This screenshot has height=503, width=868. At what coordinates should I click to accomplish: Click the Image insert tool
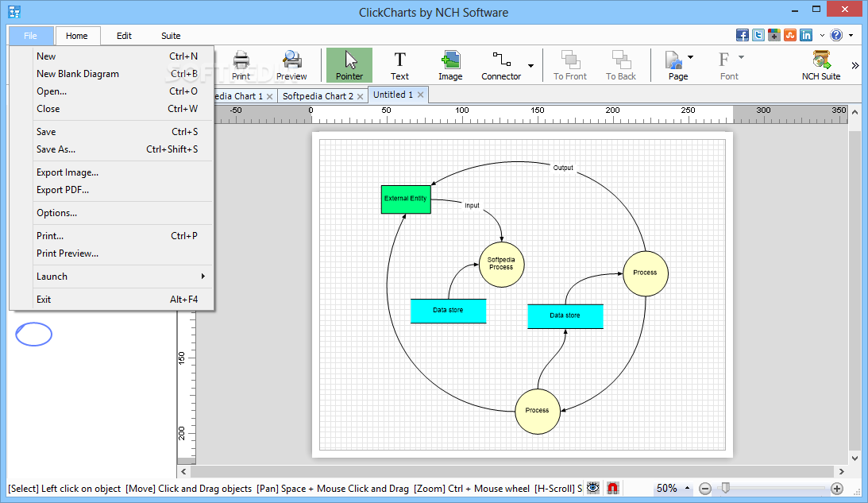click(x=450, y=65)
